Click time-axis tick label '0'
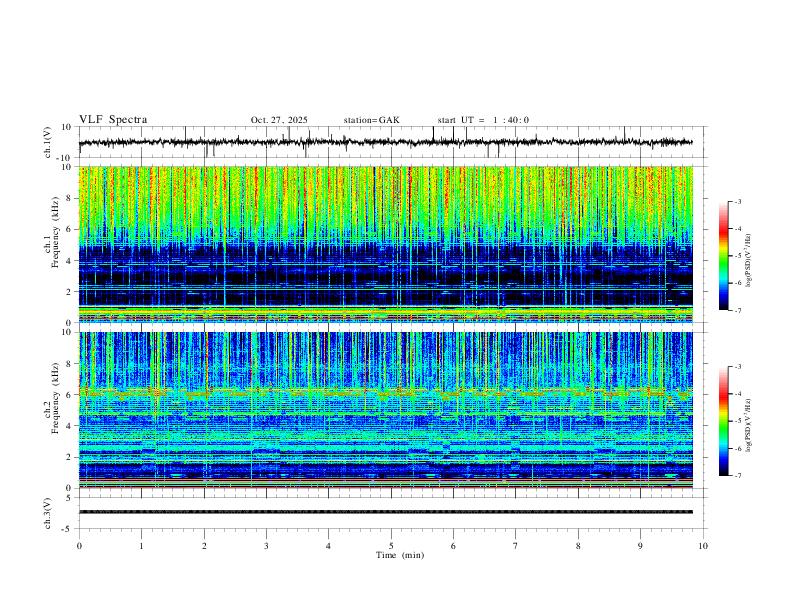 (x=79, y=546)
